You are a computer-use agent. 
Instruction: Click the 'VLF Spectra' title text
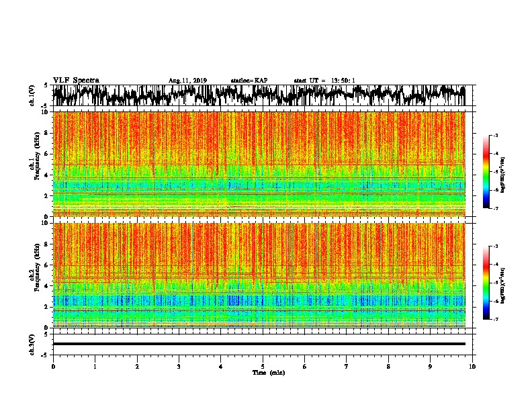coord(76,81)
